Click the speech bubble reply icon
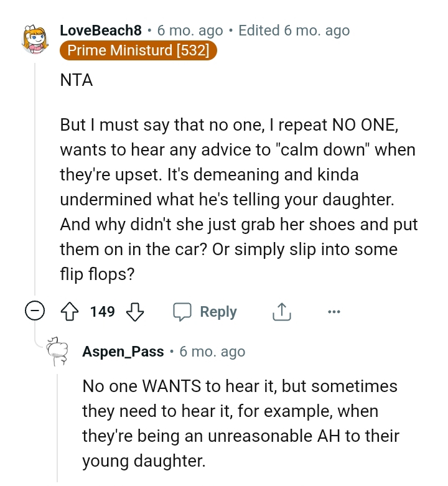The width and height of the screenshot is (448, 486). pyautogui.click(x=182, y=312)
